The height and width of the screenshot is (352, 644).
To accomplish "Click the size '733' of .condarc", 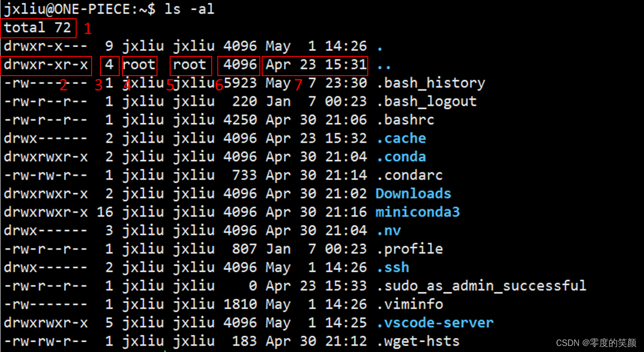I will tap(244, 176).
